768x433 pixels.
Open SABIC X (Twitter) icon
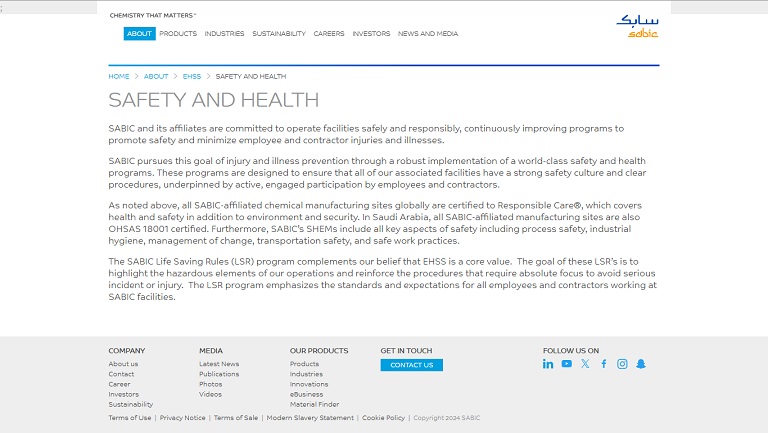tap(585, 364)
